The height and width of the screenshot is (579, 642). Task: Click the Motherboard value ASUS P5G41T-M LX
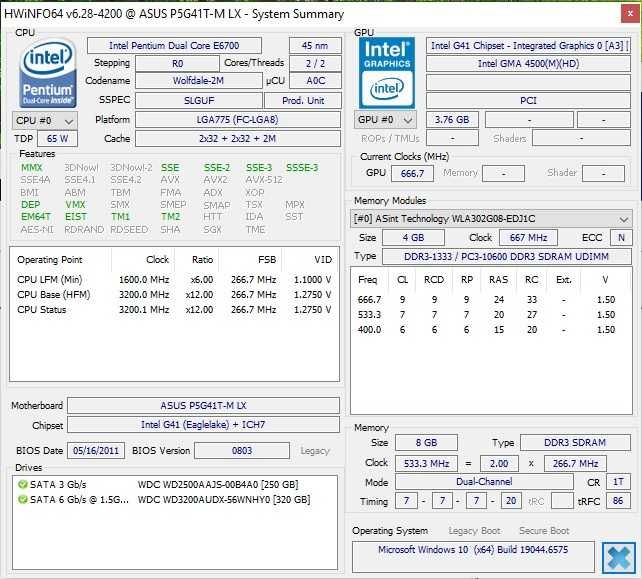[203, 405]
